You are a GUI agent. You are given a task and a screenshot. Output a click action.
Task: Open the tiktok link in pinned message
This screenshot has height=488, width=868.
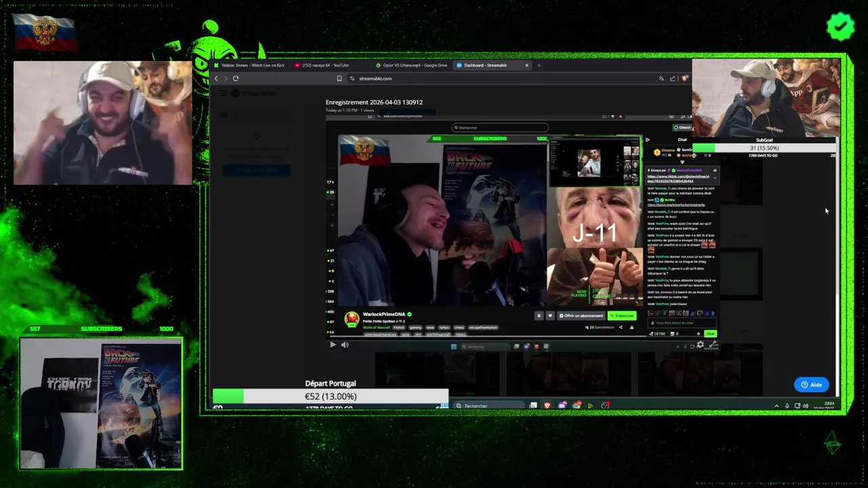point(678,179)
